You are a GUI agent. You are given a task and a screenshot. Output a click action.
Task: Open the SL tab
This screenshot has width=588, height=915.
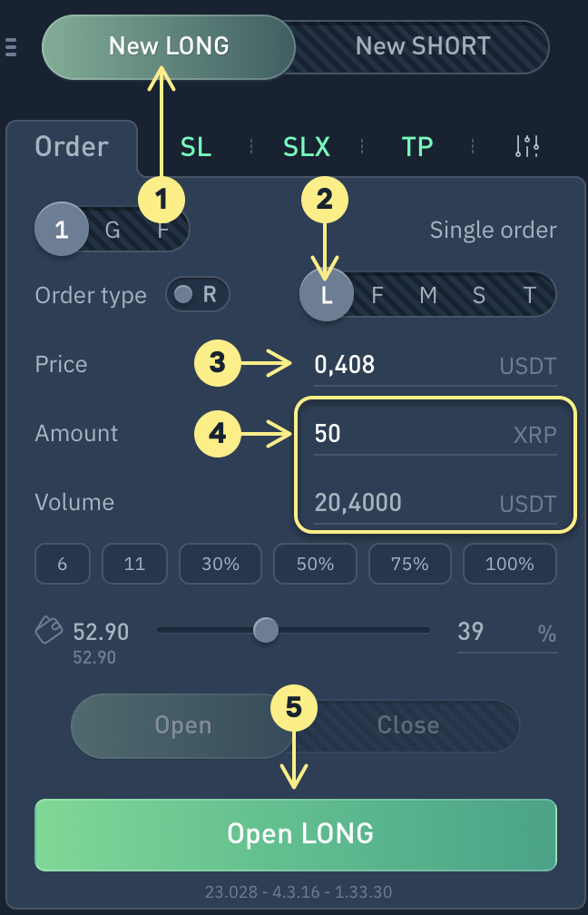pos(196,146)
